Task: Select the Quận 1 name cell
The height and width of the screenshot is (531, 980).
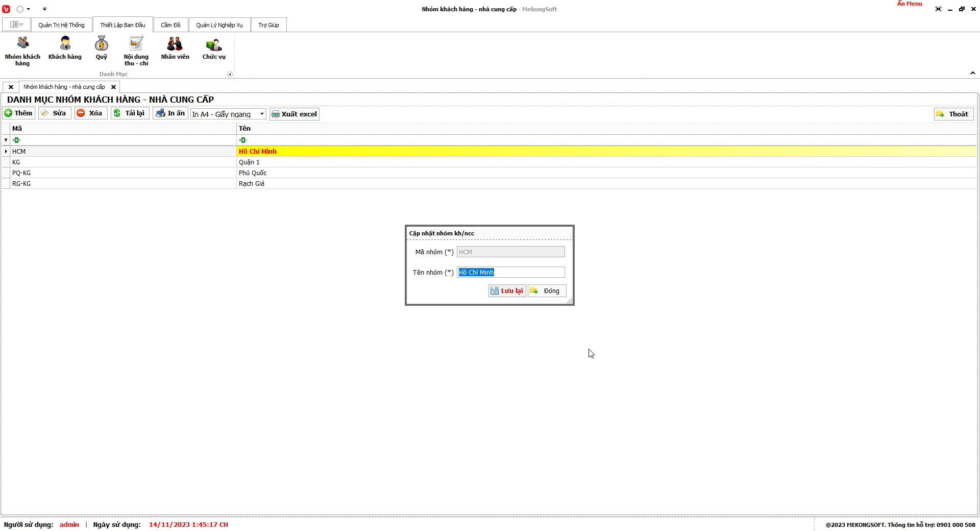Action: 606,162
